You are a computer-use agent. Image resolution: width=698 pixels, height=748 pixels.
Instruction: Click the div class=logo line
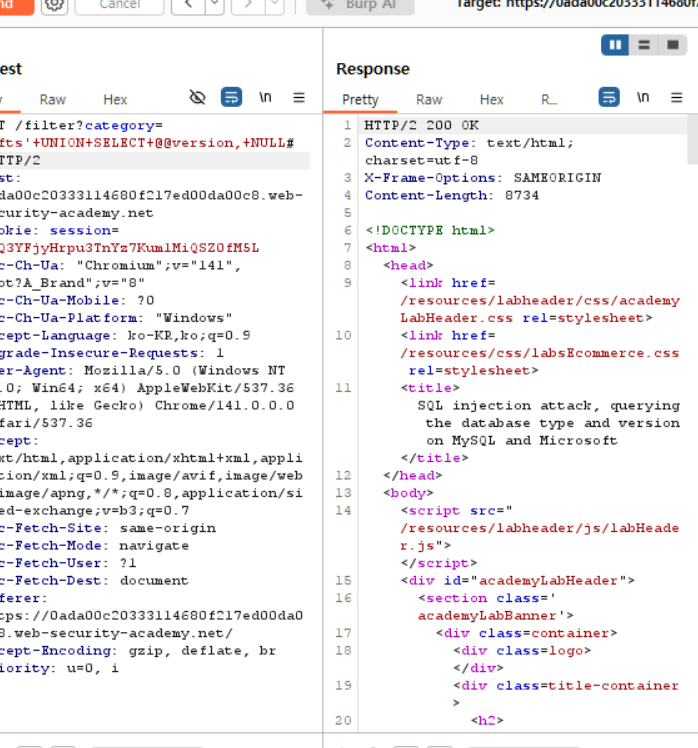coord(522,651)
